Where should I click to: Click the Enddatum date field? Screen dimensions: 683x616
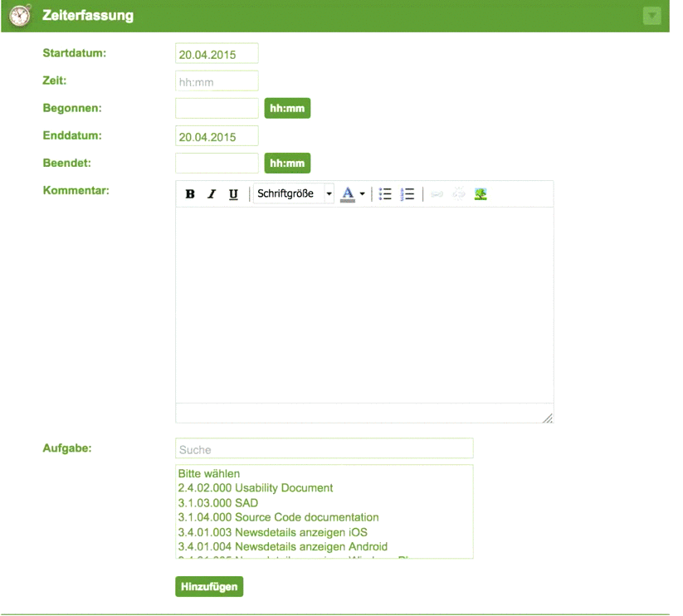pos(217,136)
